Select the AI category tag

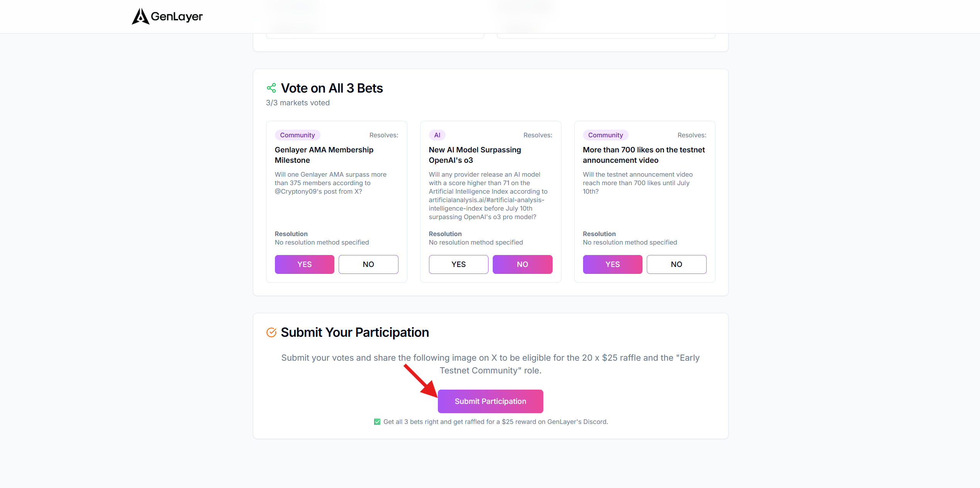437,135
